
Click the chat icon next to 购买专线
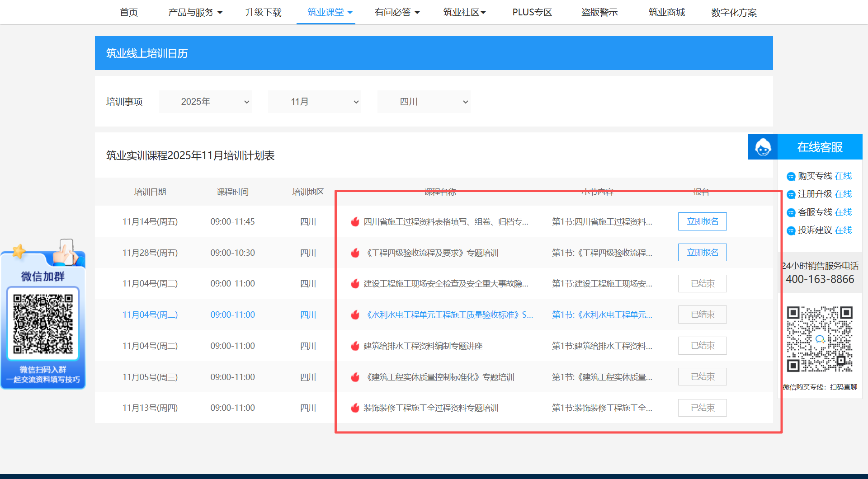(791, 176)
